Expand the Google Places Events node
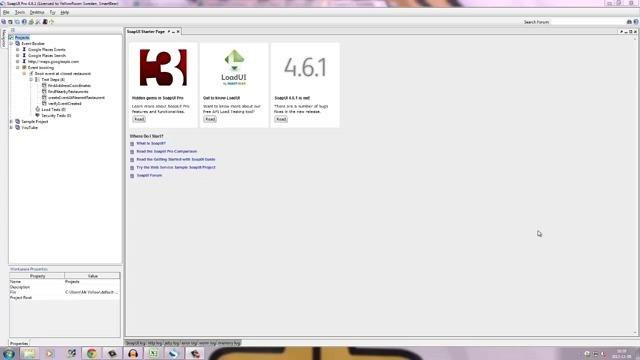The image size is (640, 360). tap(18, 49)
